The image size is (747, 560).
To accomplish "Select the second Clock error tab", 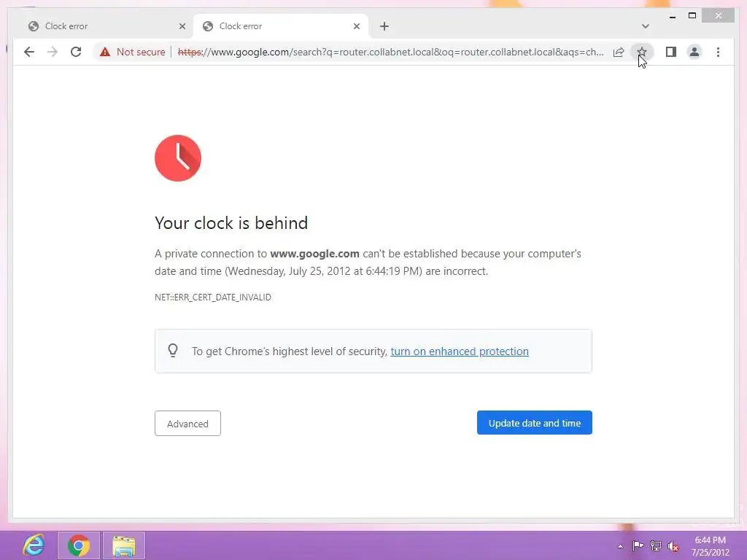I will pos(281,26).
